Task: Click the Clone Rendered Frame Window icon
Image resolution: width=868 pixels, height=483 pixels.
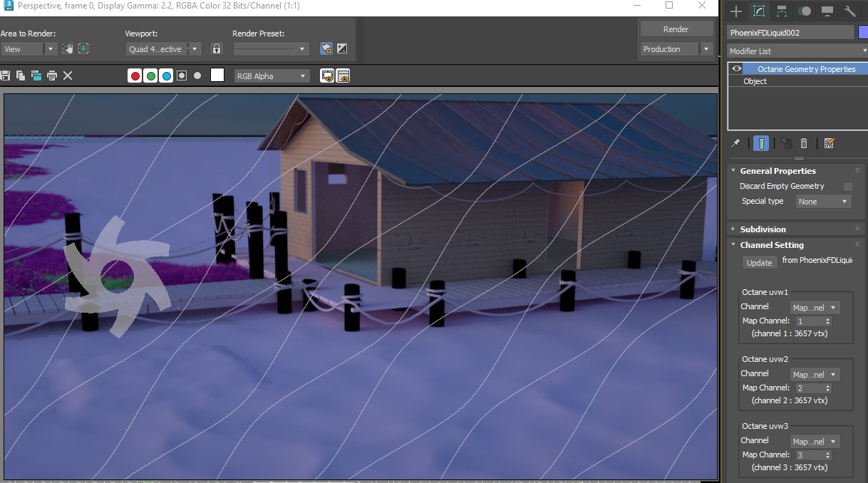Action: pyautogui.click(x=36, y=76)
